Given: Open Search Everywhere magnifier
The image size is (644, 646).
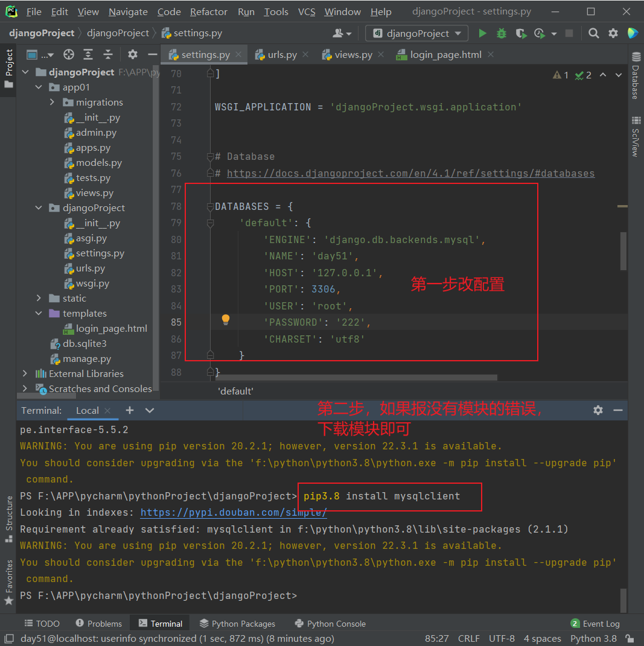Looking at the screenshot, I should pyautogui.click(x=593, y=33).
